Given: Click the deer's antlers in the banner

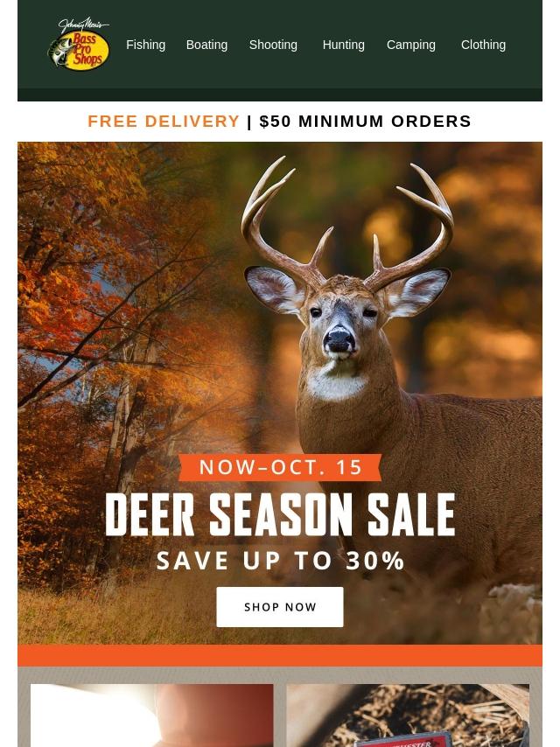Looking at the screenshot, I should tap(347, 223).
